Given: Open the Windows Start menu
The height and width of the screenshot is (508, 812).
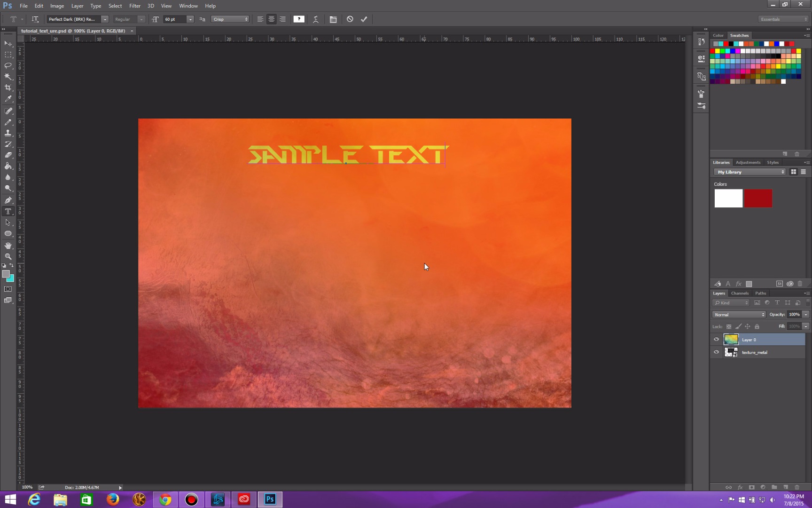Looking at the screenshot, I should tap(10, 500).
